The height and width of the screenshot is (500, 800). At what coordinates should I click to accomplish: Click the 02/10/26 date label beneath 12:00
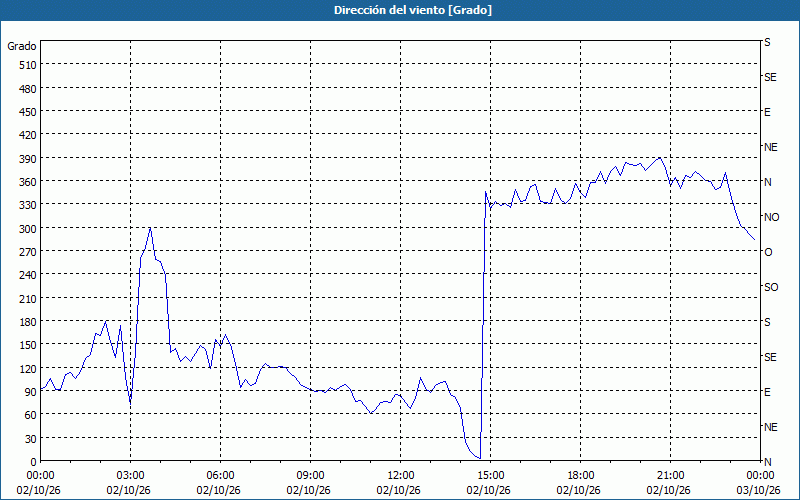click(x=398, y=490)
